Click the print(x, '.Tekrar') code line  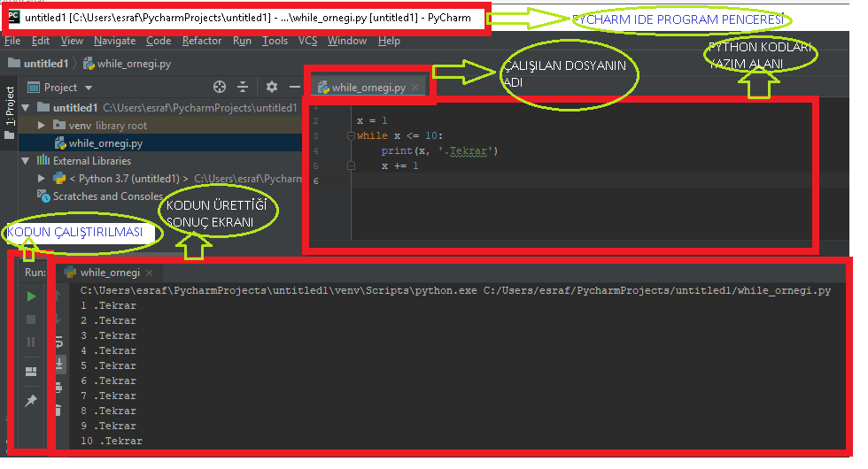pos(439,150)
